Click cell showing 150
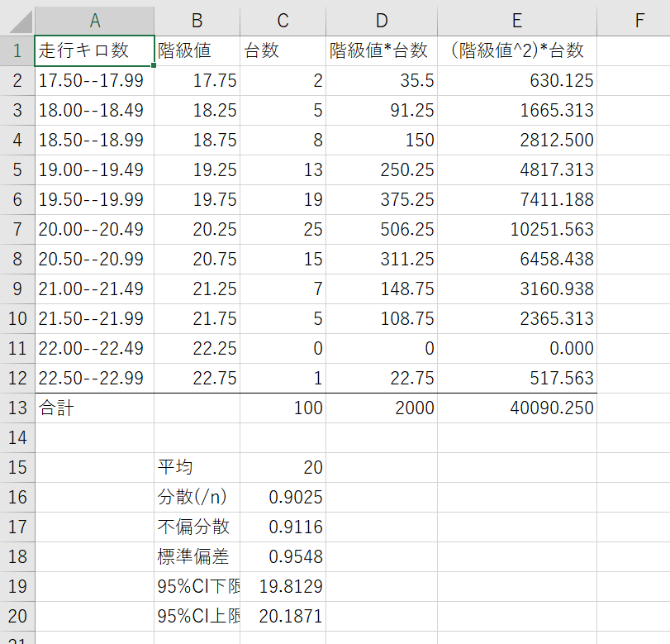The height and width of the screenshot is (644, 670). pyautogui.click(x=382, y=141)
